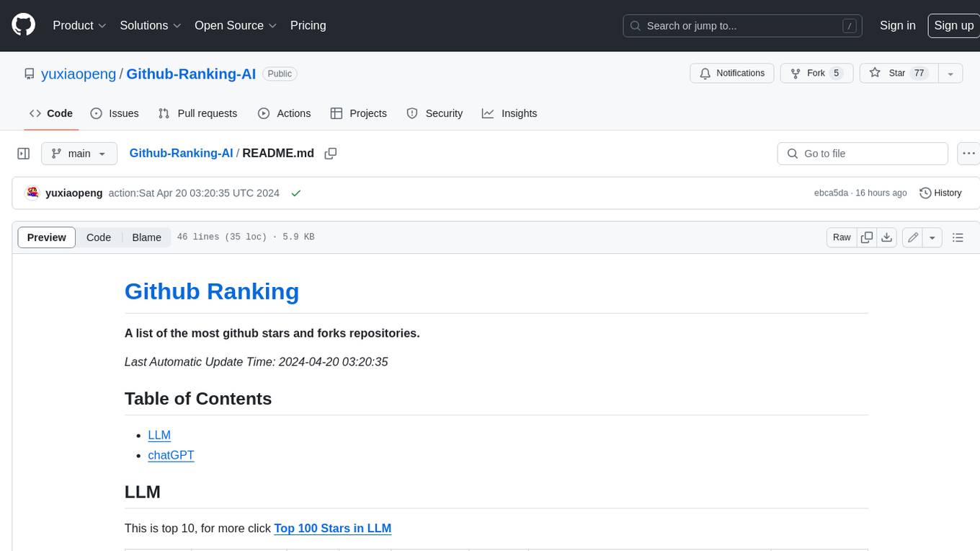The height and width of the screenshot is (551, 980).
Task: Open the main branch selector
Action: pyautogui.click(x=79, y=154)
